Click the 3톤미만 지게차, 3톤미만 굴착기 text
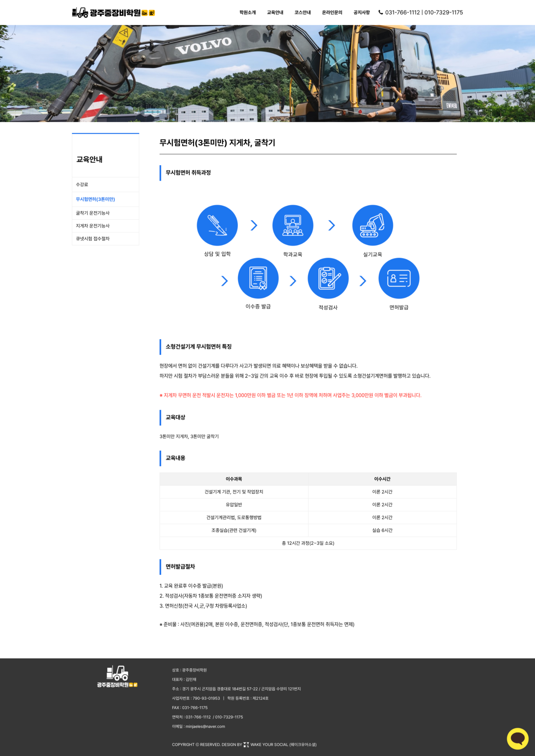 tap(189, 437)
